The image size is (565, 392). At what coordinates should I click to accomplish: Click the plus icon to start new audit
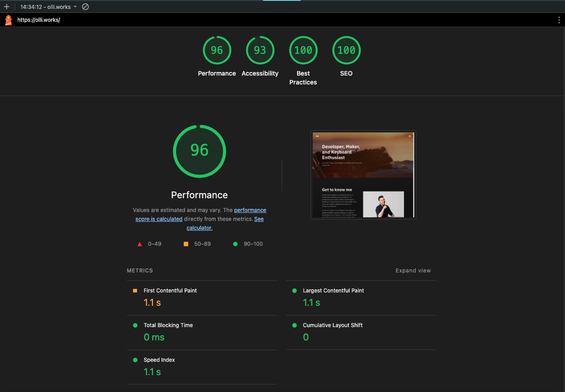tap(6, 7)
